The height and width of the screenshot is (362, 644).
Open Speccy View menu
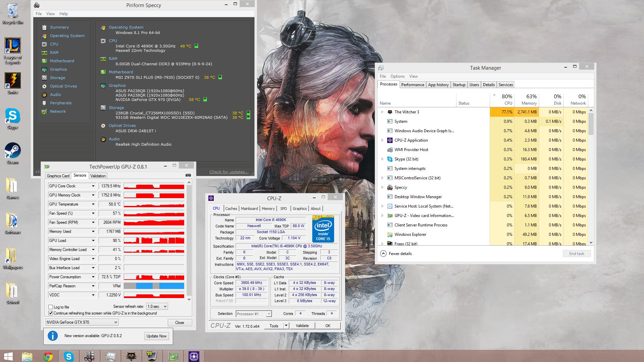[x=50, y=14]
